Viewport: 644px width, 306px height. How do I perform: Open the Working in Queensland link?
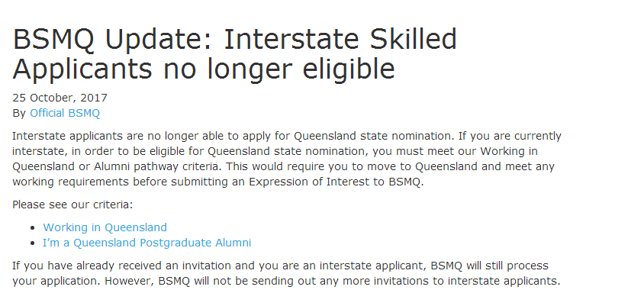[105, 227]
